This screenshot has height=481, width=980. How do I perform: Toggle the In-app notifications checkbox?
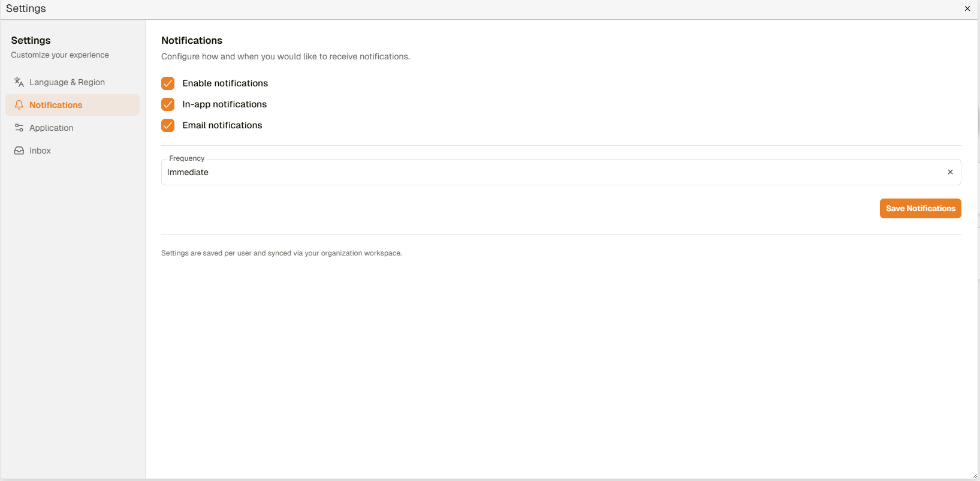click(x=168, y=104)
